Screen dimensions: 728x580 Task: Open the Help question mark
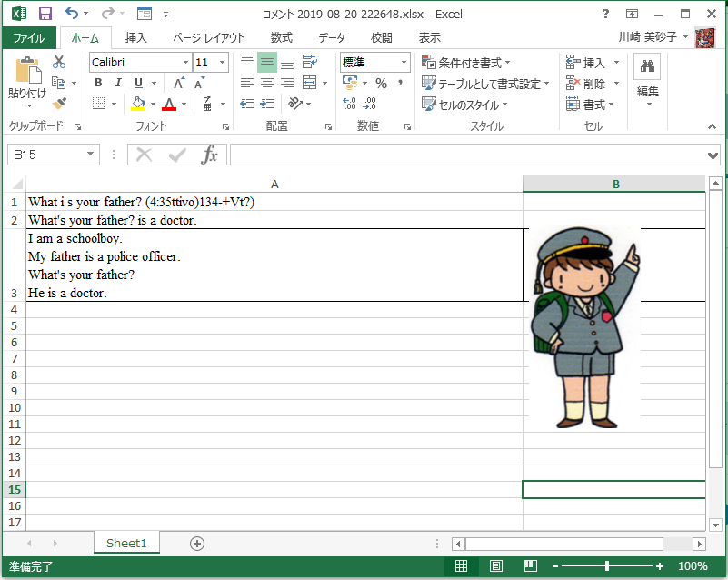pyautogui.click(x=605, y=14)
